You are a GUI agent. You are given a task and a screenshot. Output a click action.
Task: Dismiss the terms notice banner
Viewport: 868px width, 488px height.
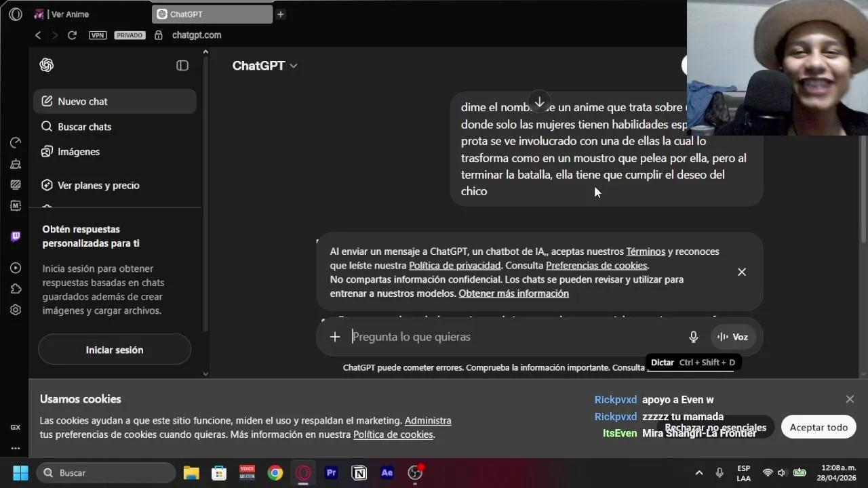coord(742,272)
